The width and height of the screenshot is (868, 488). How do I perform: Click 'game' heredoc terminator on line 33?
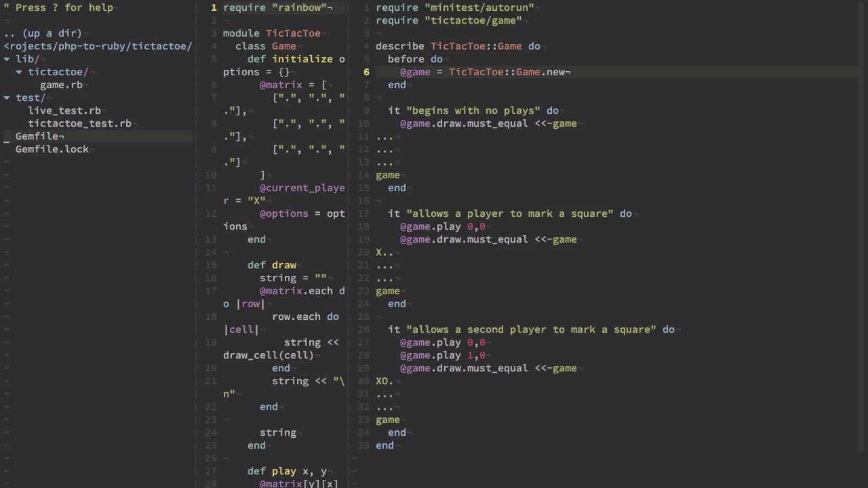(x=388, y=420)
